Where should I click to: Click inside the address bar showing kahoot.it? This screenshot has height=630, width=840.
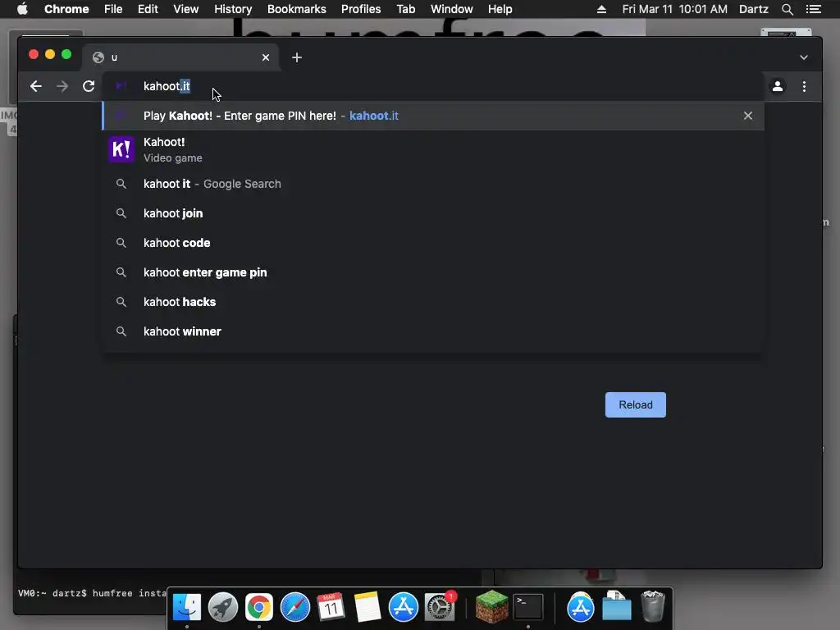click(433, 86)
